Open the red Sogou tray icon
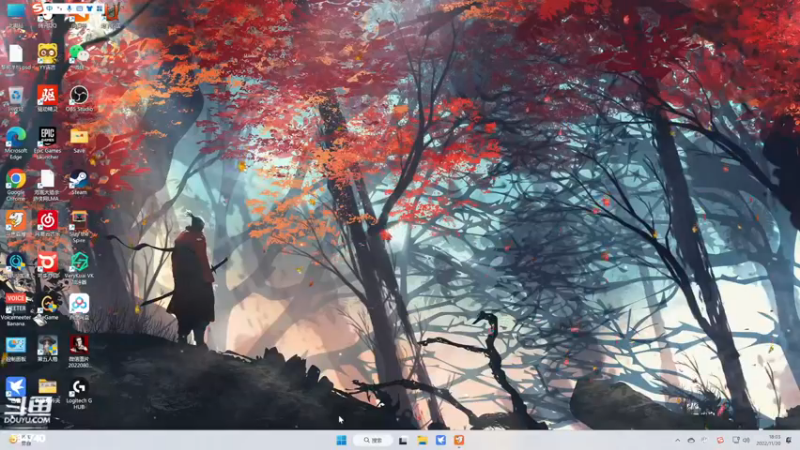Screen dimensions: 800x450 [x=720, y=440]
